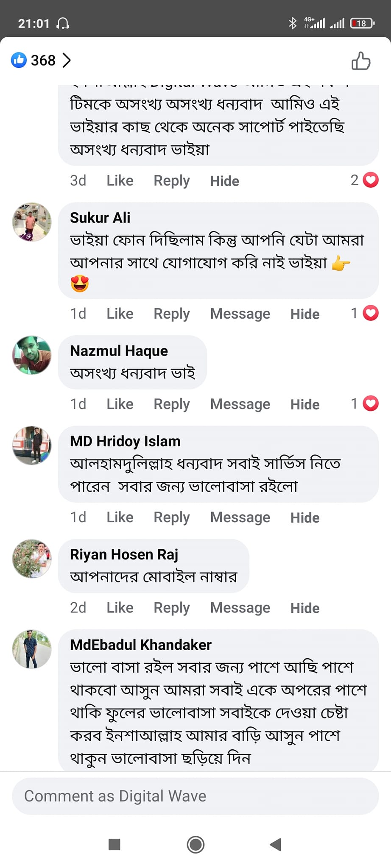Hide Sukur Ali's comment
Screen dimensions: 391x868
304,314
